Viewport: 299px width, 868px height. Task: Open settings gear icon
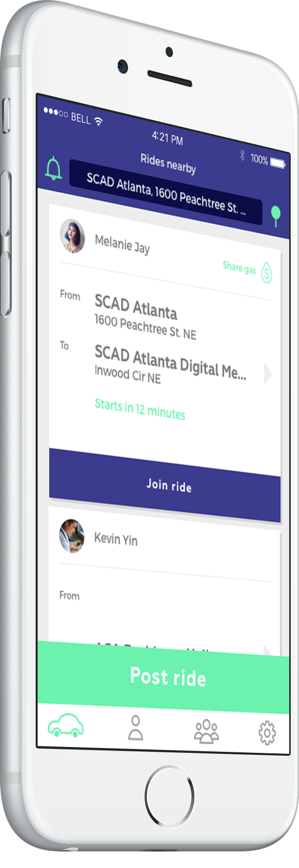click(x=267, y=733)
